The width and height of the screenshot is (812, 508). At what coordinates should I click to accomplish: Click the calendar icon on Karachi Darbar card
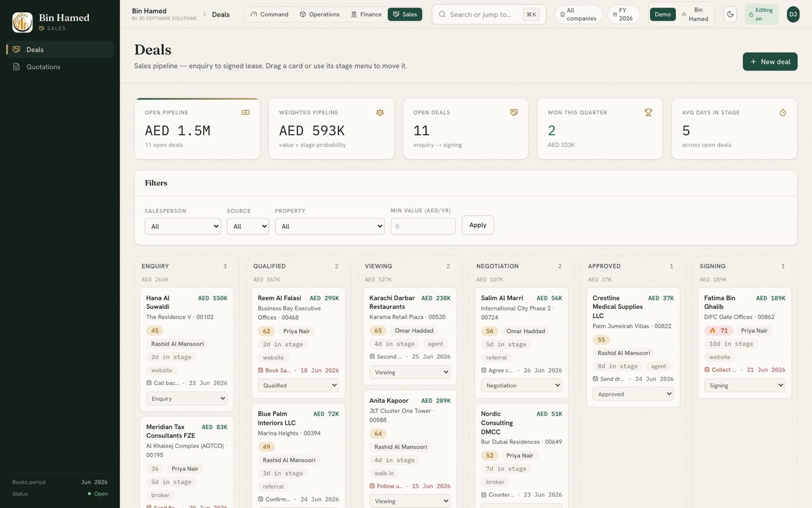point(372,356)
